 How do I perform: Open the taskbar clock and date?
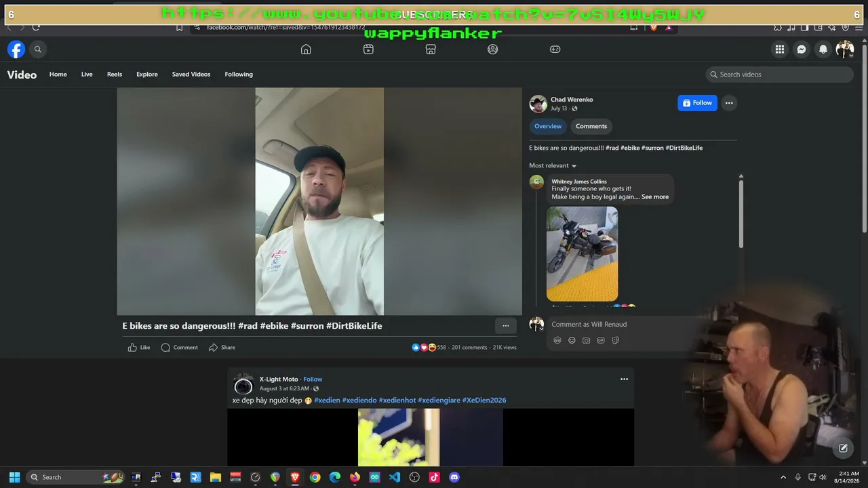[x=848, y=477]
